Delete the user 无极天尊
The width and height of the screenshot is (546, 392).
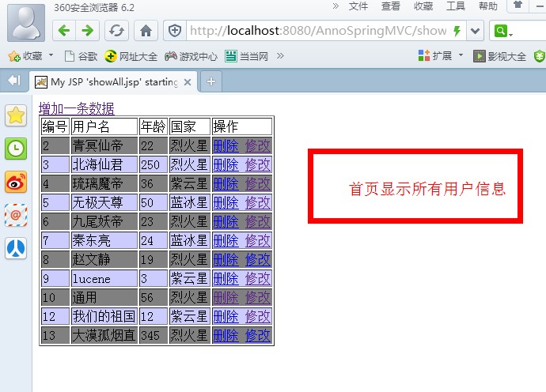coord(226,202)
